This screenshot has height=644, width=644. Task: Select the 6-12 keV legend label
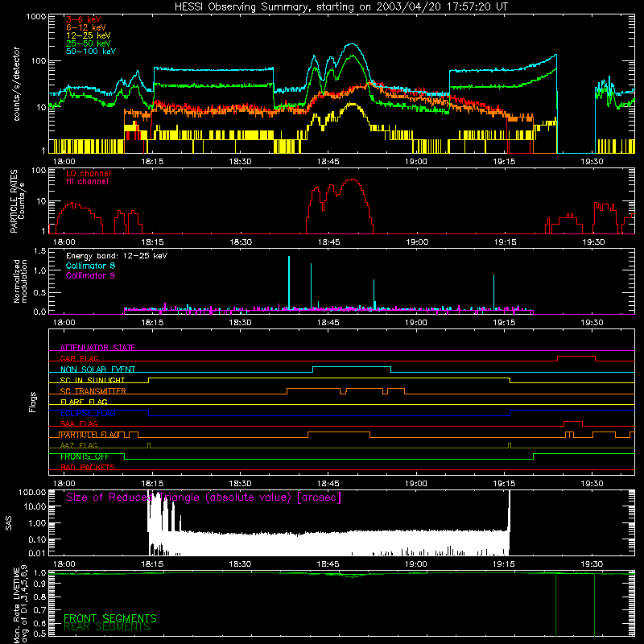[86, 27]
